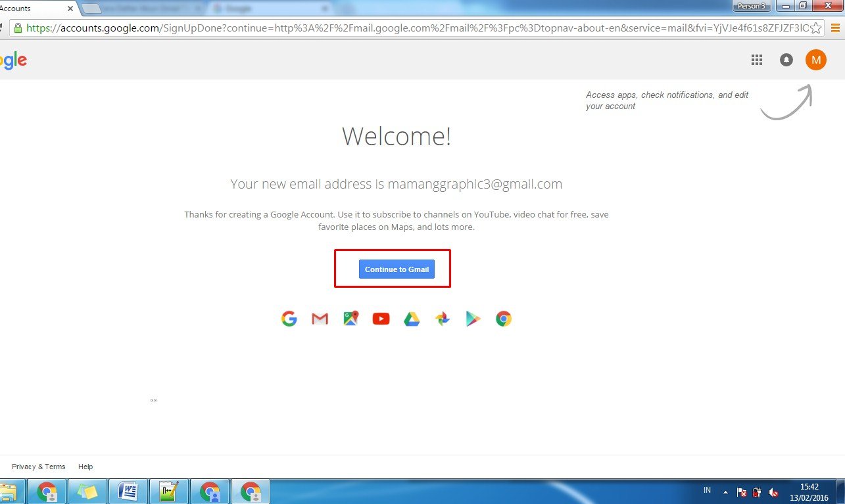Click the Google Play icon
Screen dimensions: 845x504
(x=473, y=319)
